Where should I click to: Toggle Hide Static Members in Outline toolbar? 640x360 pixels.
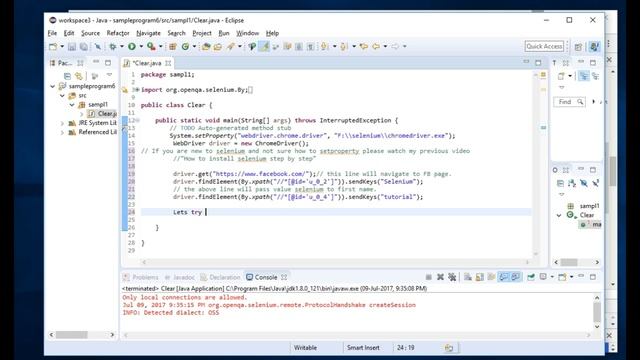pyautogui.click(x=596, y=184)
